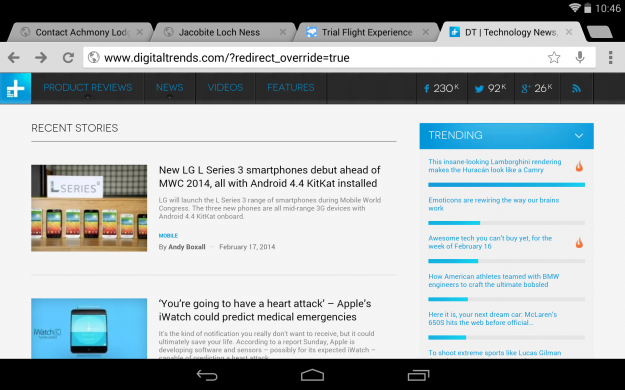Collapse the Trending panel chevron
The image size is (625, 390).
tap(579, 136)
